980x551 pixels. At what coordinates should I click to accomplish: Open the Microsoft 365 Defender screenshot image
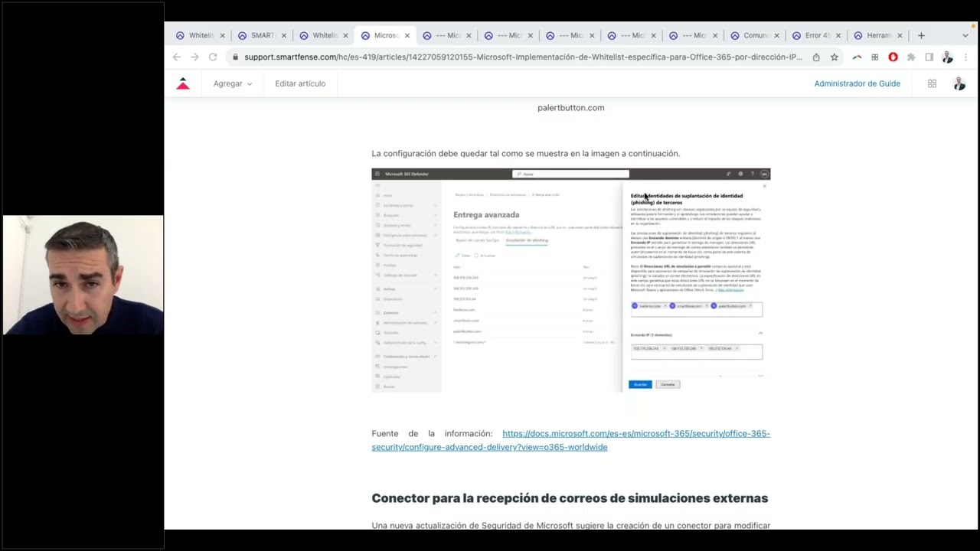[570, 280]
